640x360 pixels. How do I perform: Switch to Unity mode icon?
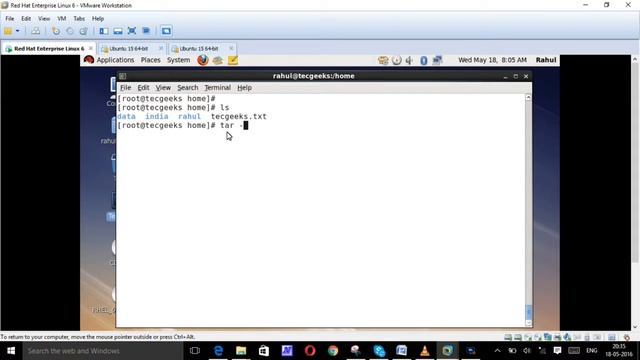click(146, 31)
